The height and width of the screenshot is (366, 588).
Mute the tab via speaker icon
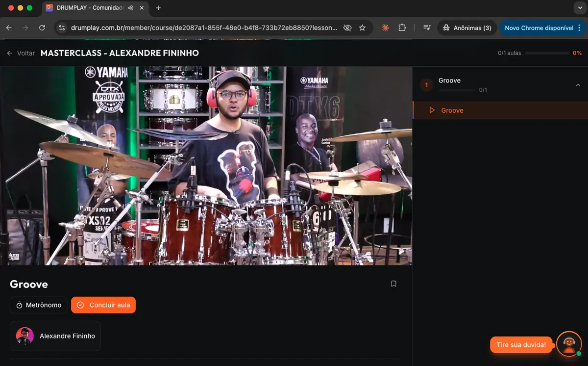point(130,8)
